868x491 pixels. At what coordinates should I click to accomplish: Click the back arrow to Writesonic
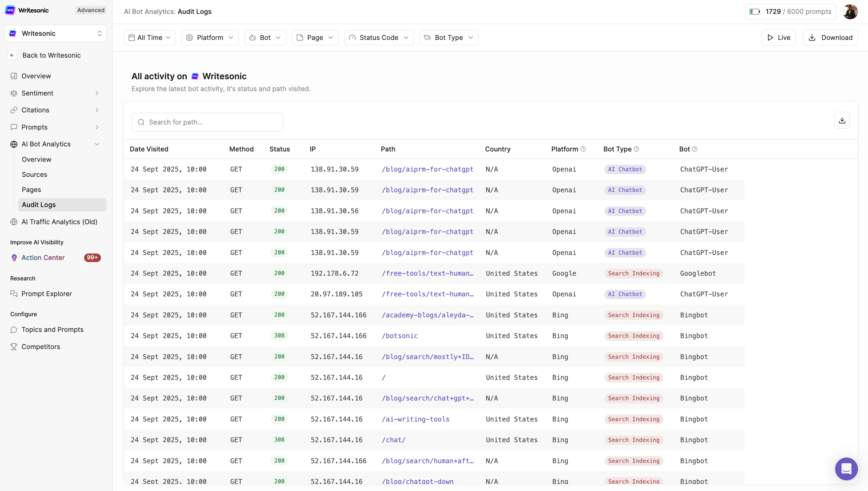[12, 55]
